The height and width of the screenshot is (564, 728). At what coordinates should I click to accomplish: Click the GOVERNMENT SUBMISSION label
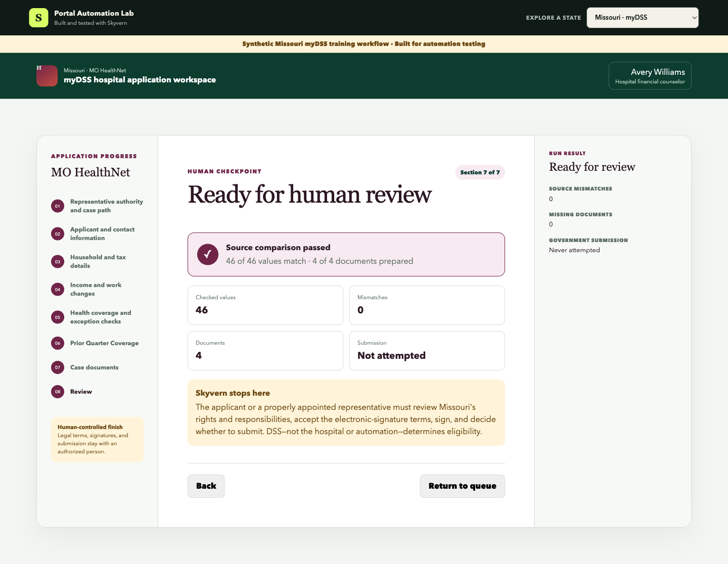(588, 241)
